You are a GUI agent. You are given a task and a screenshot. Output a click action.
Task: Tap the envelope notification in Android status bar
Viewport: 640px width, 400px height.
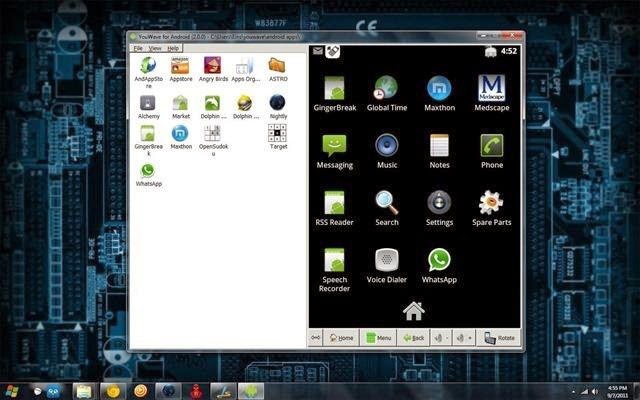click(x=318, y=51)
